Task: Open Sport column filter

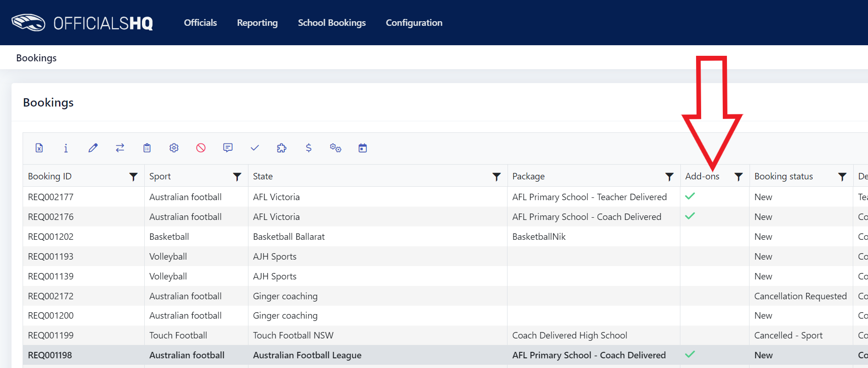Action: pos(237,177)
